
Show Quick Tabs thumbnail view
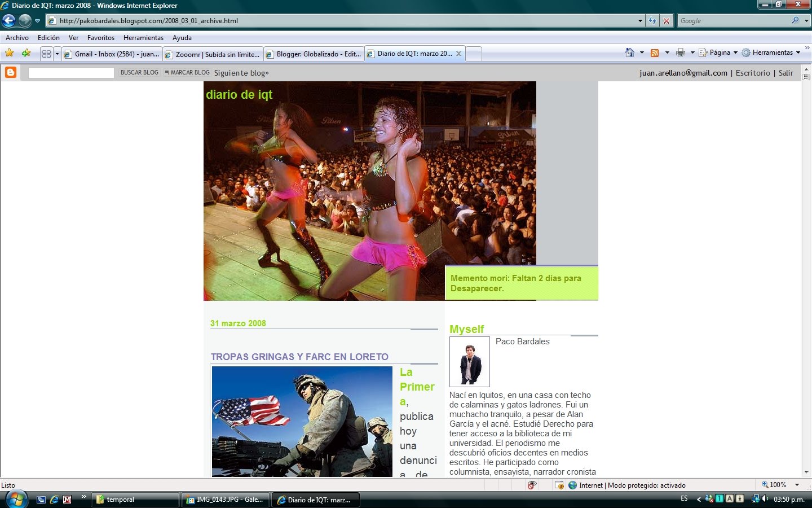click(x=46, y=54)
